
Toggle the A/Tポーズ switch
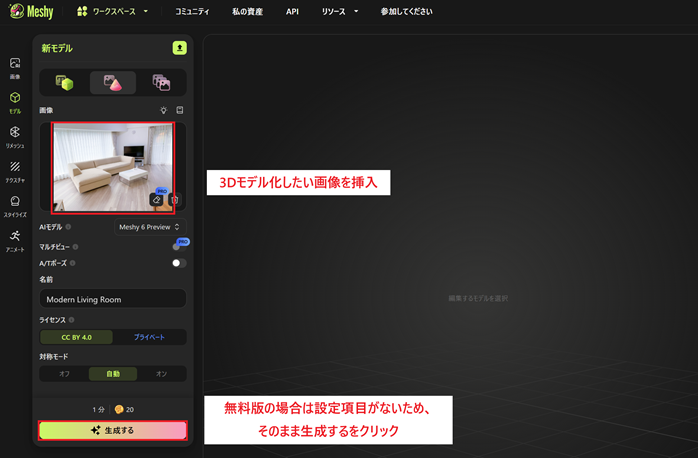point(179,263)
